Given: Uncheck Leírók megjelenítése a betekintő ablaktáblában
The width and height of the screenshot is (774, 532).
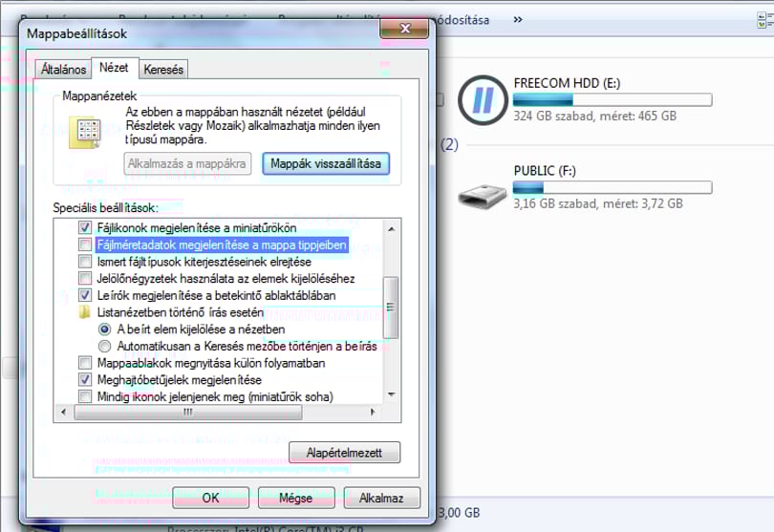Looking at the screenshot, I should coord(85,295).
